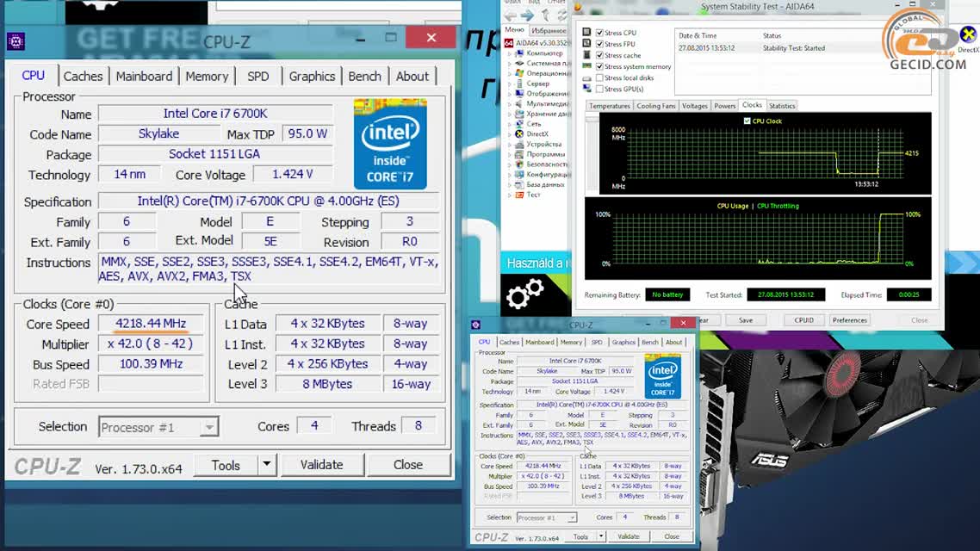Click the CPUID button in AIDA64

pos(803,320)
